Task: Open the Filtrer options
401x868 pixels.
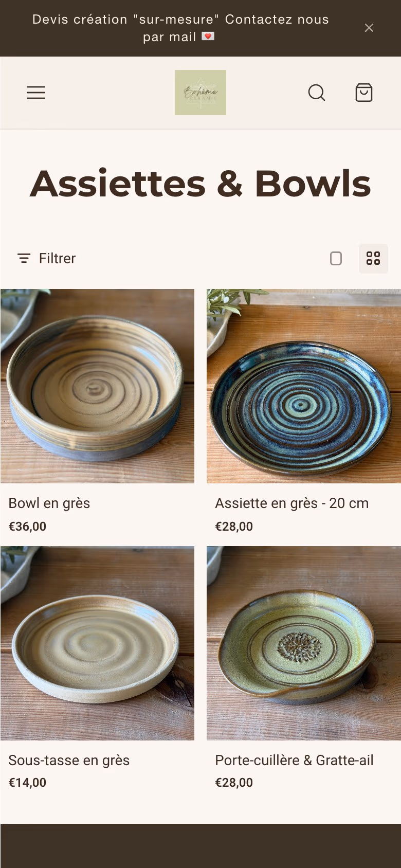Action: 46,258
